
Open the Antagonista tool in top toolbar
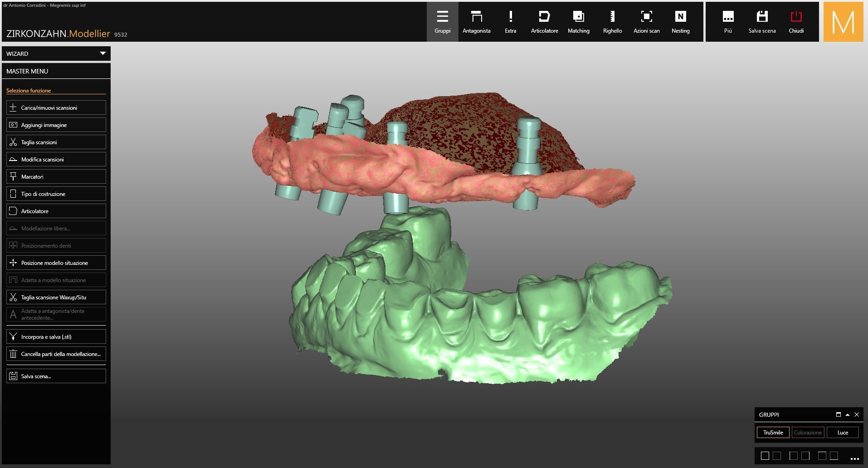(476, 22)
